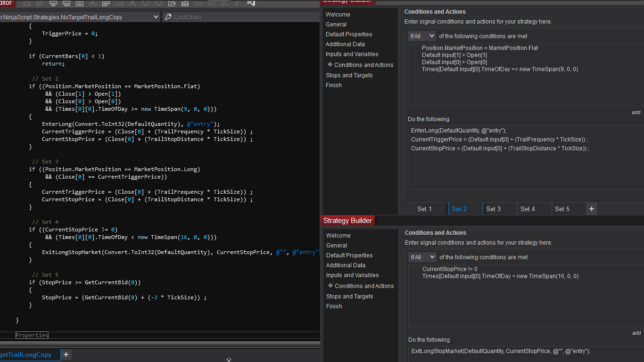Open the lower panel's If All dropdown

pyautogui.click(x=422, y=257)
